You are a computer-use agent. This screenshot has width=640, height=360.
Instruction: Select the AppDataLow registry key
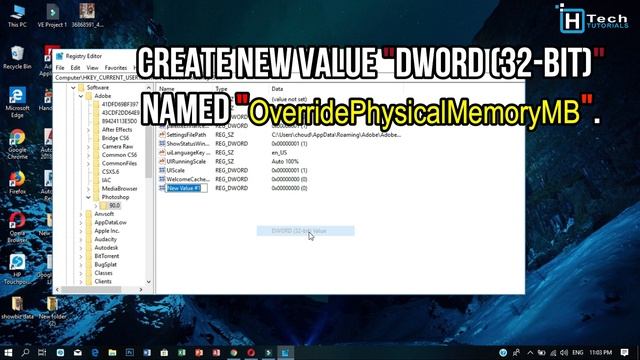coord(110,222)
